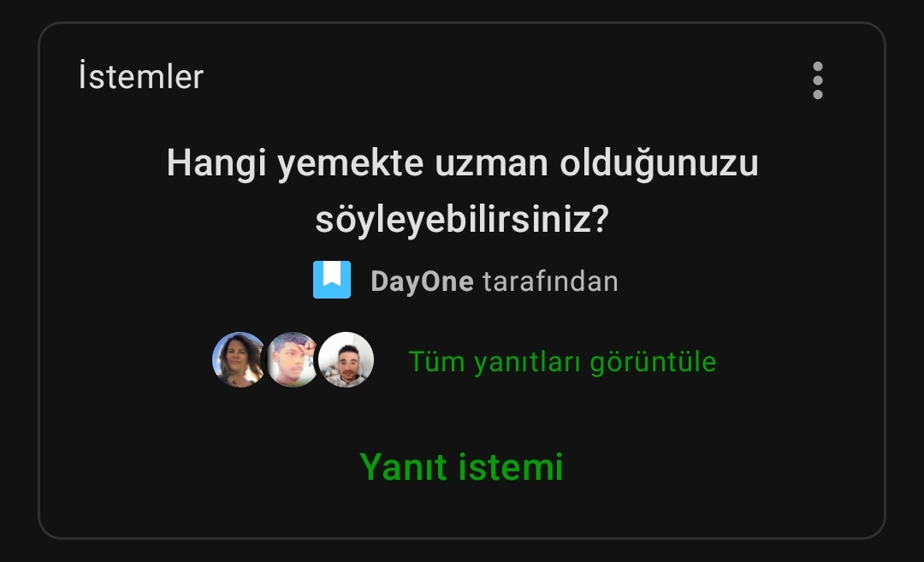This screenshot has height=562, width=924.
Task: Click the word 'söyleyebilirsiniz?' in the prompt
Action: pos(462,219)
